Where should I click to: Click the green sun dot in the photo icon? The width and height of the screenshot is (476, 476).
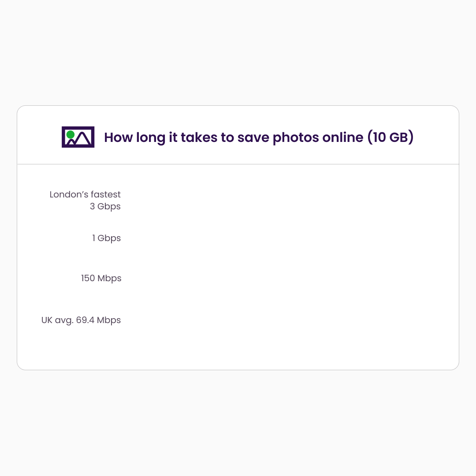(71, 134)
